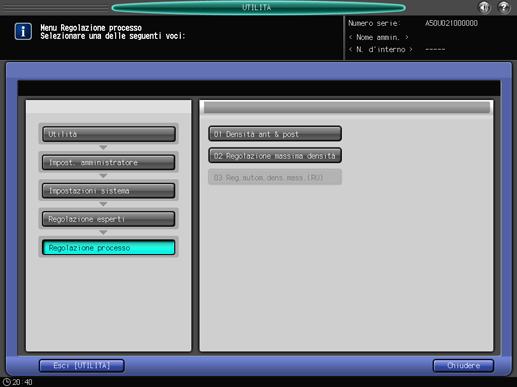517x387 pixels.
Task: Return to Regolazione esperti level
Action: tap(109, 219)
